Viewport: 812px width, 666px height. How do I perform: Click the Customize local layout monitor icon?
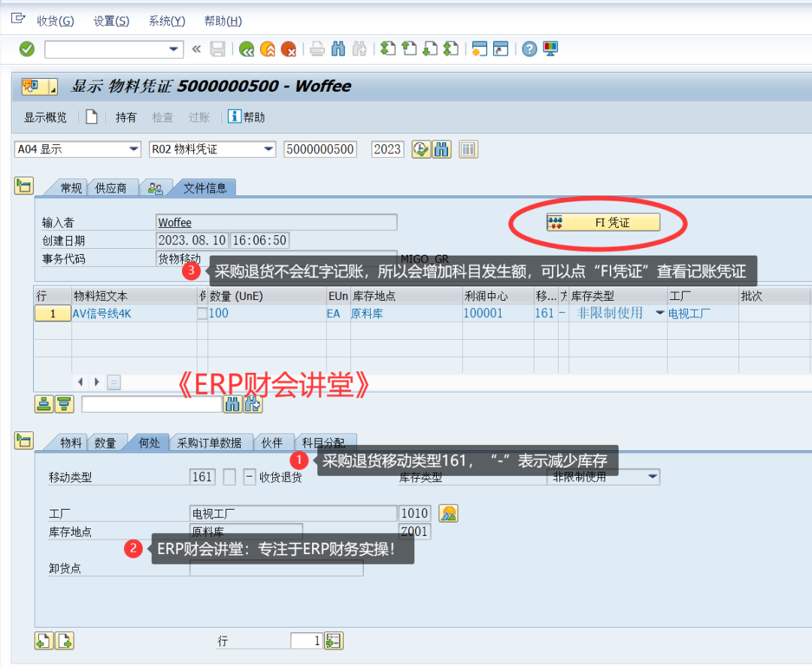tap(551, 50)
